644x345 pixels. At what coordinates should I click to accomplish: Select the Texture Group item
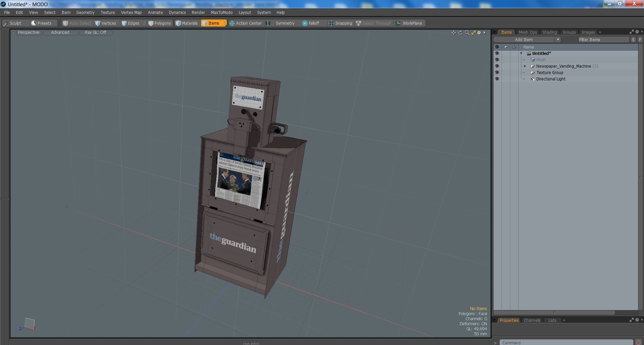point(549,72)
